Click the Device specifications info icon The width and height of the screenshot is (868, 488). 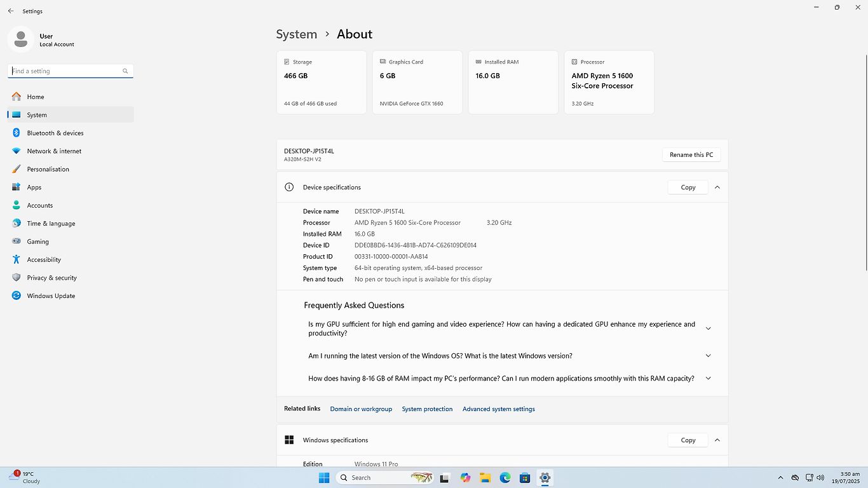click(289, 187)
